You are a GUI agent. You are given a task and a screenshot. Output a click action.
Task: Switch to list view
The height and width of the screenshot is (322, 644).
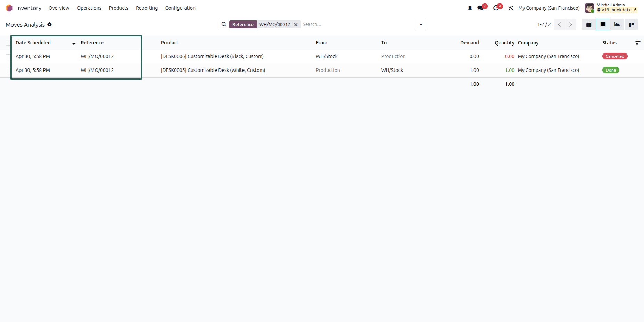(x=603, y=24)
